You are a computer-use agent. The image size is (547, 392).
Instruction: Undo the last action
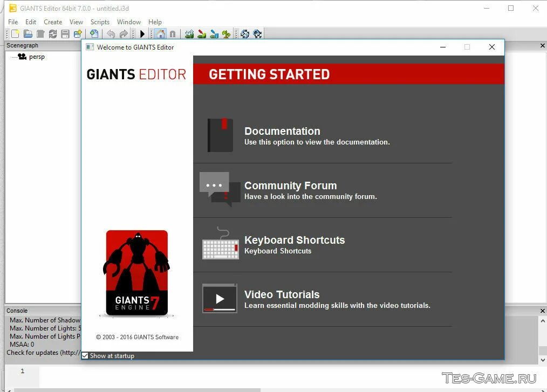tap(111, 34)
